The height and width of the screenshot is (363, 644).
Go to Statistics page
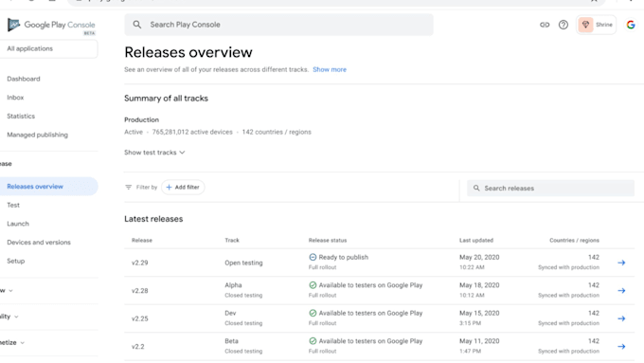coord(21,117)
